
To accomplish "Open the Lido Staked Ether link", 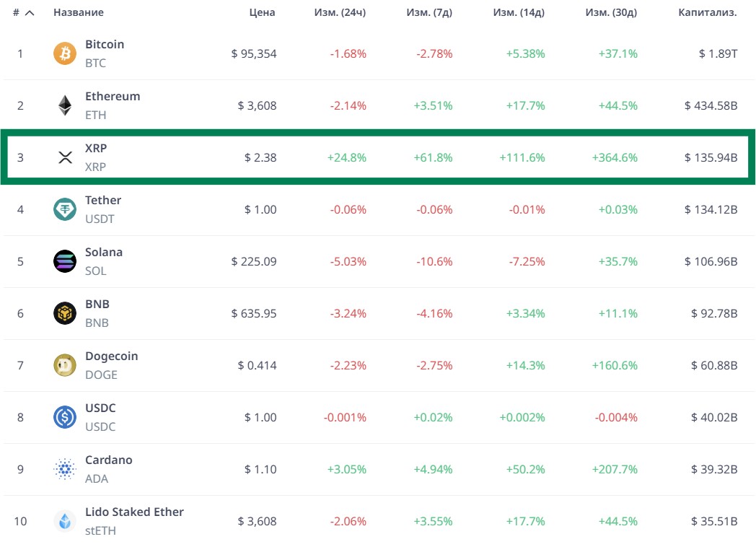I will [134, 512].
